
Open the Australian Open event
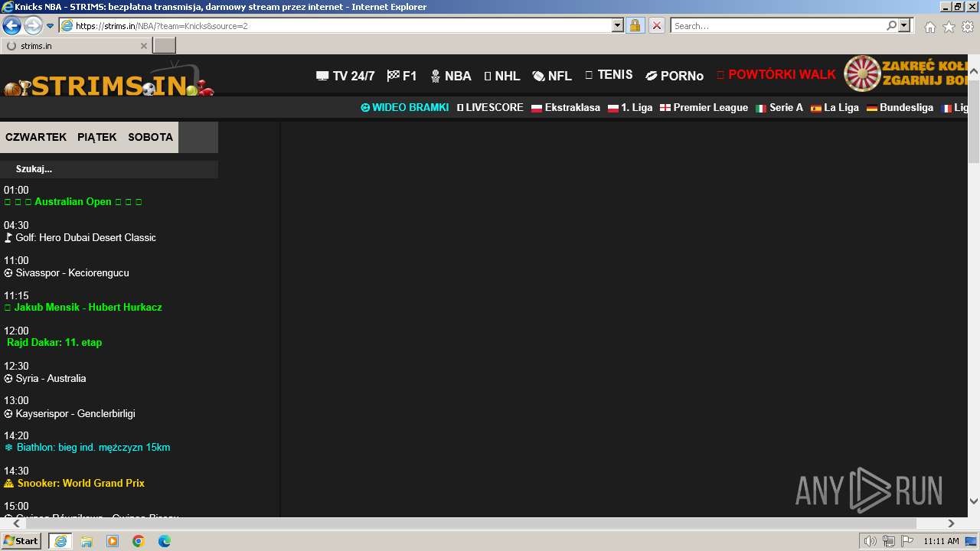(73, 202)
